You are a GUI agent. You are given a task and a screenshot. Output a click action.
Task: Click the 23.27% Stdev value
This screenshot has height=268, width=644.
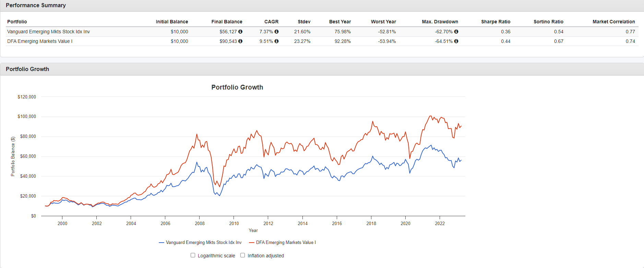302,41
